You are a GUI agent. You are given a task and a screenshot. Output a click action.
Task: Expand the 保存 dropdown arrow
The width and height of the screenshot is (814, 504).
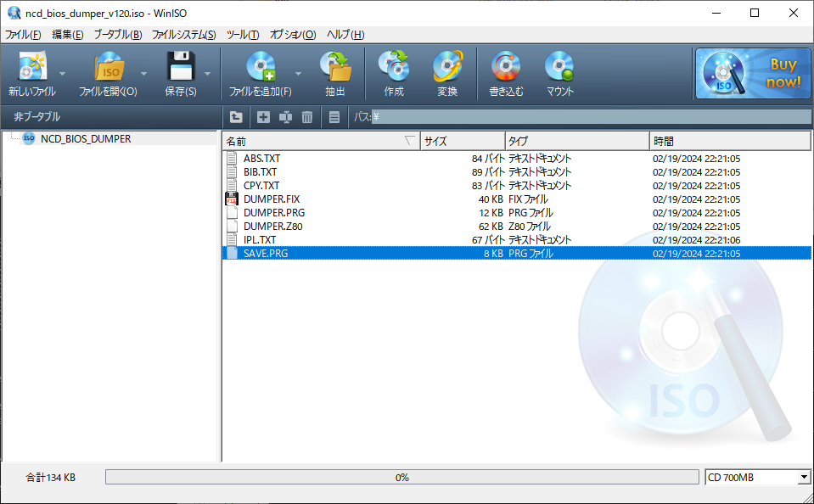208,74
